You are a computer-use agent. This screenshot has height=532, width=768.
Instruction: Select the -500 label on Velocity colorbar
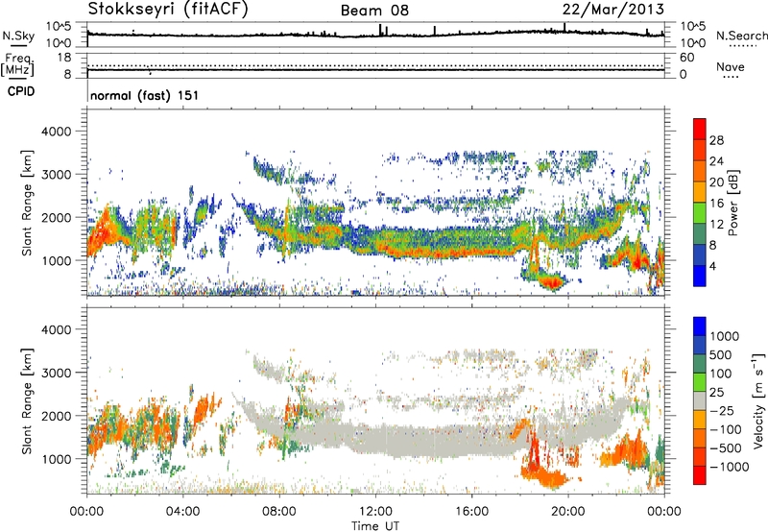pos(725,448)
